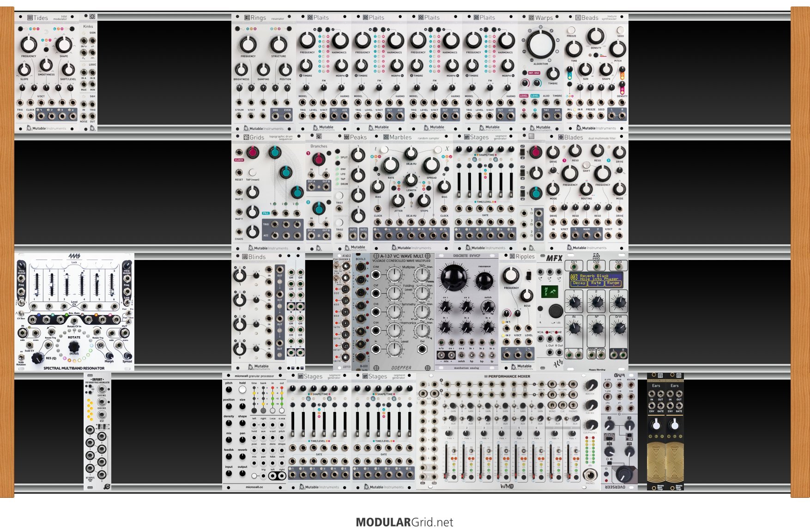The width and height of the screenshot is (810, 532).
Task: Click the 'Reverb Black Hole into Phaser' display text
Action: 599,277
